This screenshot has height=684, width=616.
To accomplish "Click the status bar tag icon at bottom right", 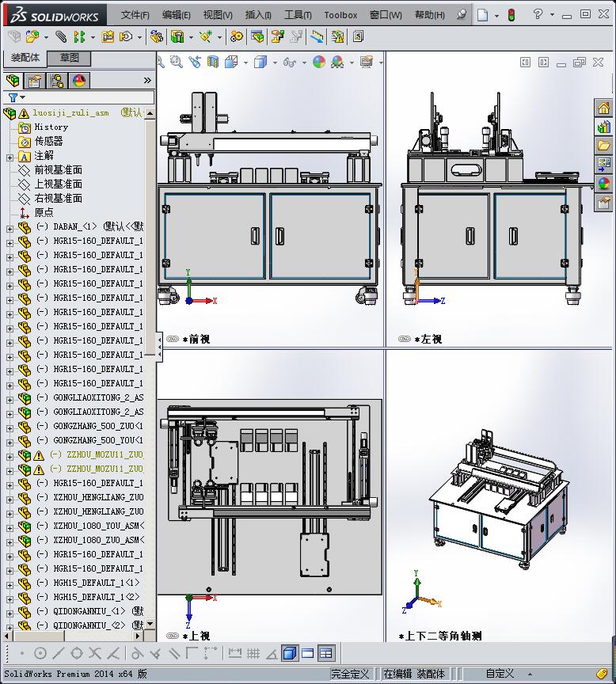I will coord(601,674).
